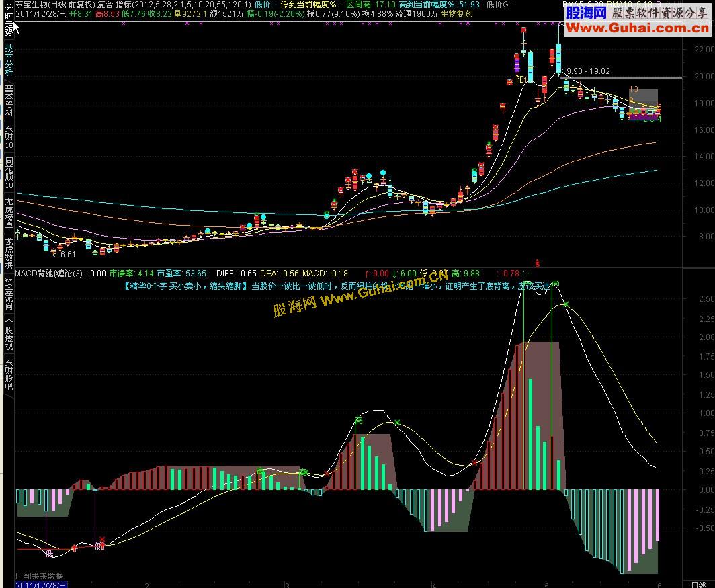Click the DEA: -0.56 indicator value

280,274
